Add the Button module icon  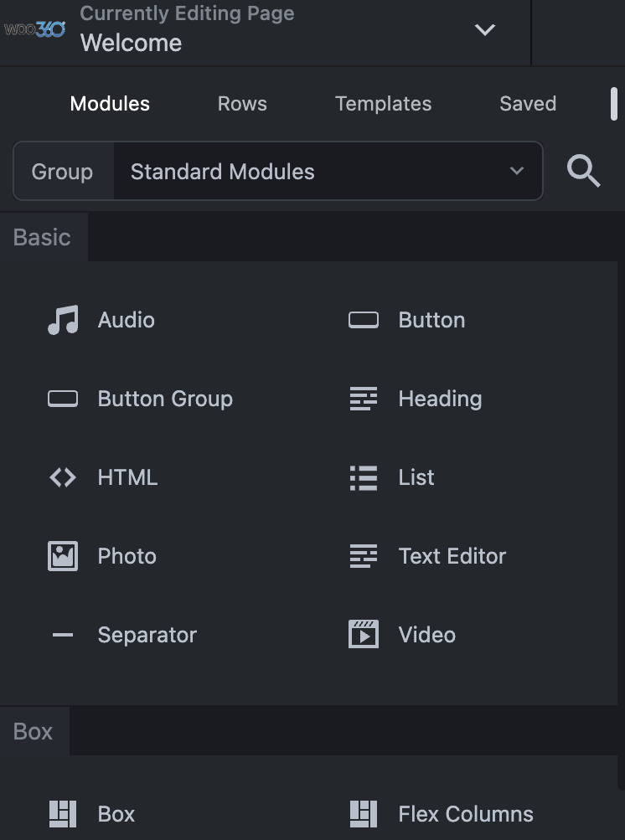[x=364, y=320]
